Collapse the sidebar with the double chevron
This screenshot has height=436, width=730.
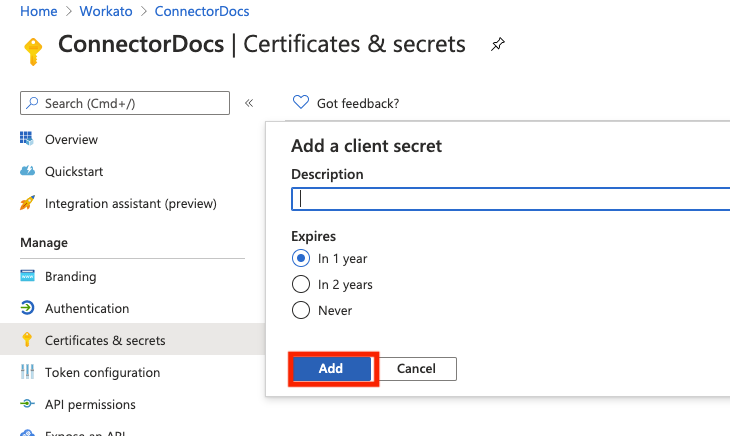(249, 103)
